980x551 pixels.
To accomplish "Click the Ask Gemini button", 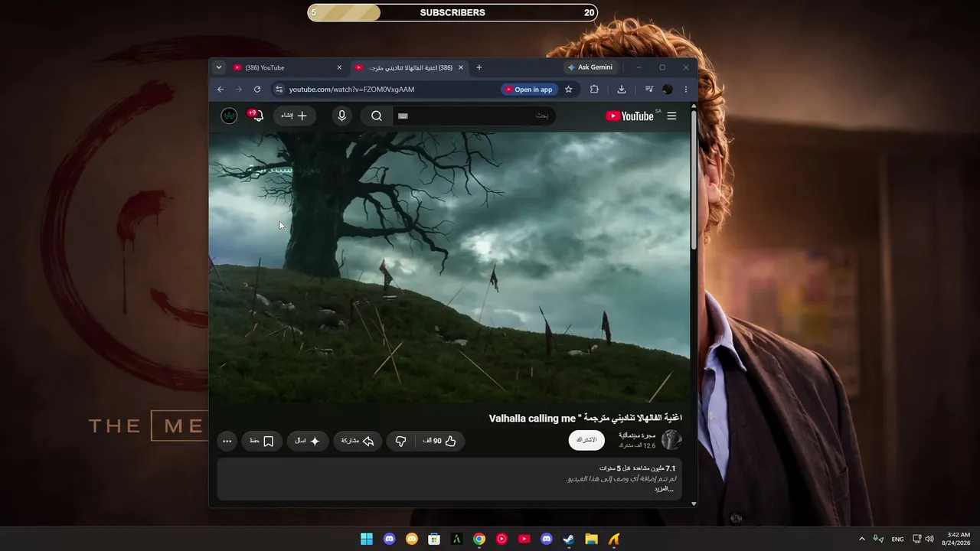I will (x=590, y=67).
